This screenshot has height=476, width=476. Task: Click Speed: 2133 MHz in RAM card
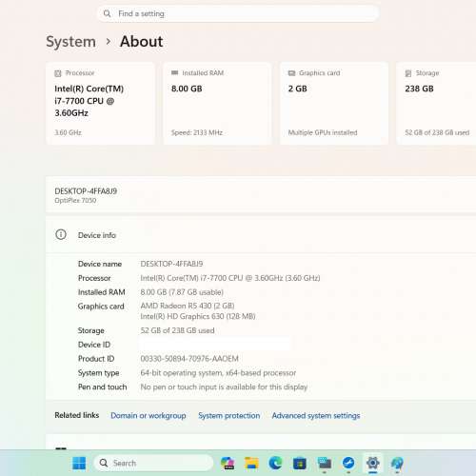[x=197, y=132]
